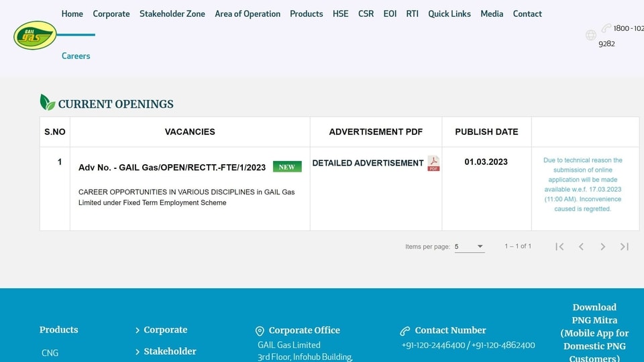Expand the footer Stakeholder chevron
Screen dimensions: 644x362
pos(137,352)
